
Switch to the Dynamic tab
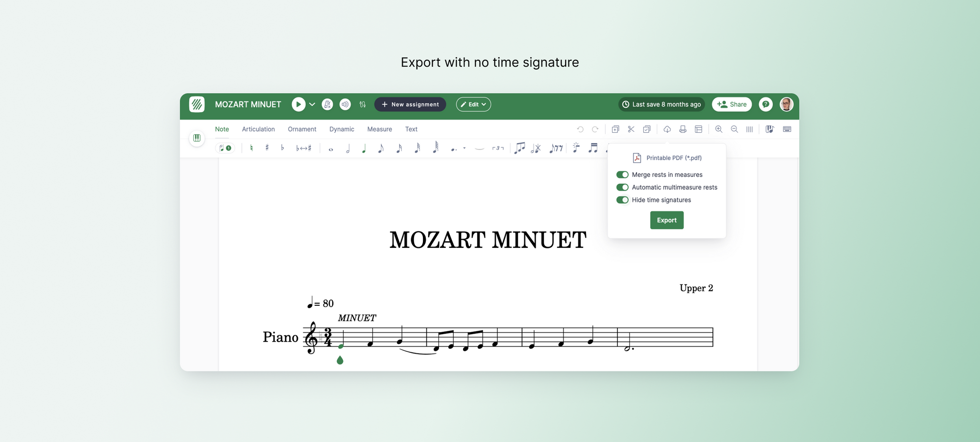tap(342, 129)
